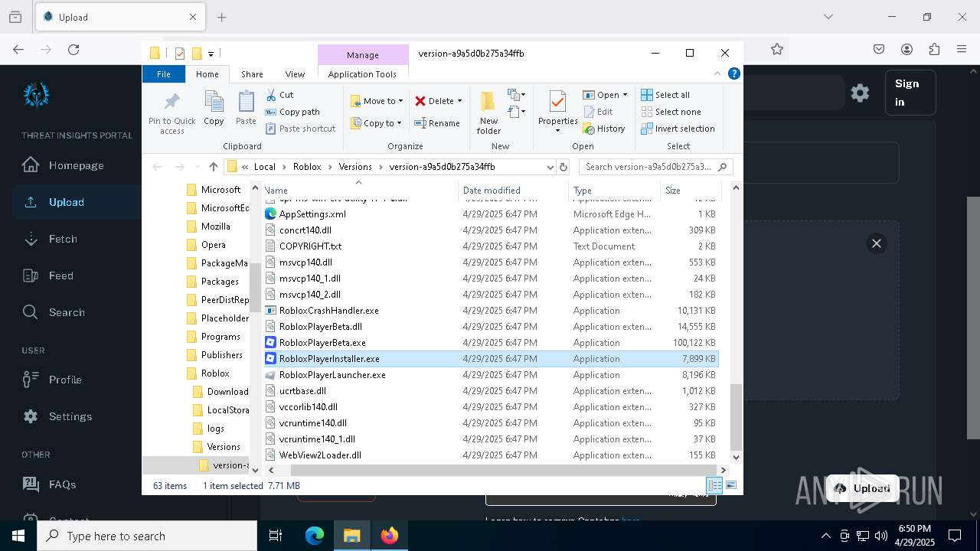The width and height of the screenshot is (980, 551).
Task: Click the History ribbon button
Action: tap(604, 129)
